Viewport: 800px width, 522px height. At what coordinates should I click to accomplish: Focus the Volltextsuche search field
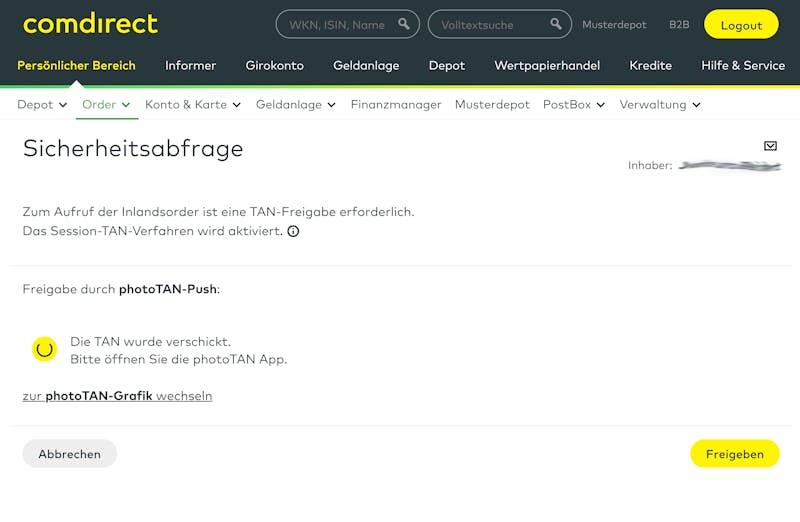[499, 24]
